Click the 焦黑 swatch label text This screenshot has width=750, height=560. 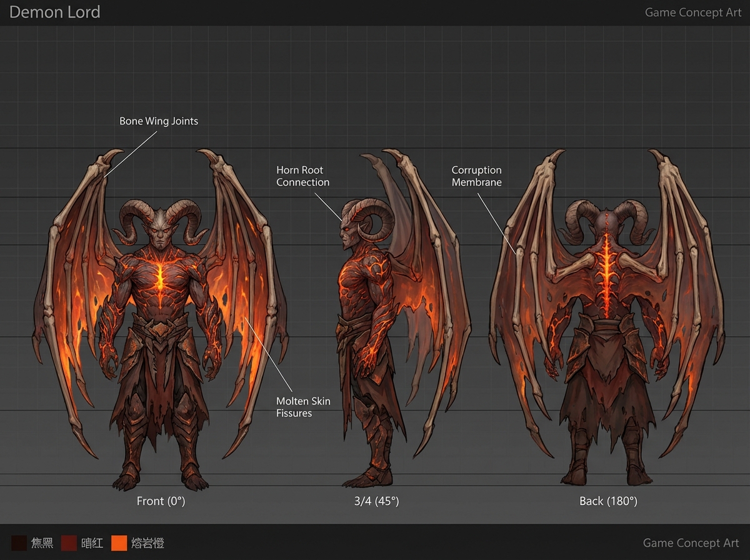pos(41,543)
